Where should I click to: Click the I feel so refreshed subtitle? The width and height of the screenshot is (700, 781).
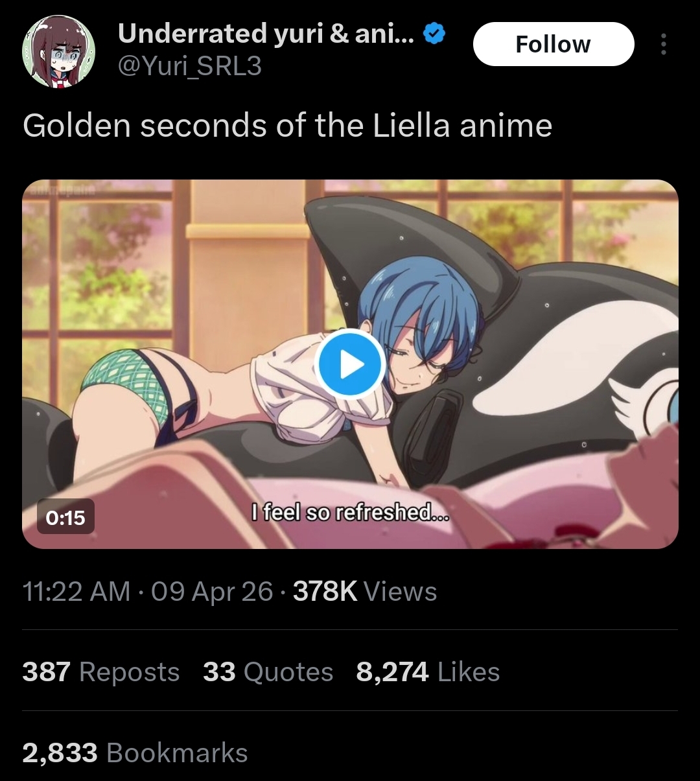coord(350,513)
